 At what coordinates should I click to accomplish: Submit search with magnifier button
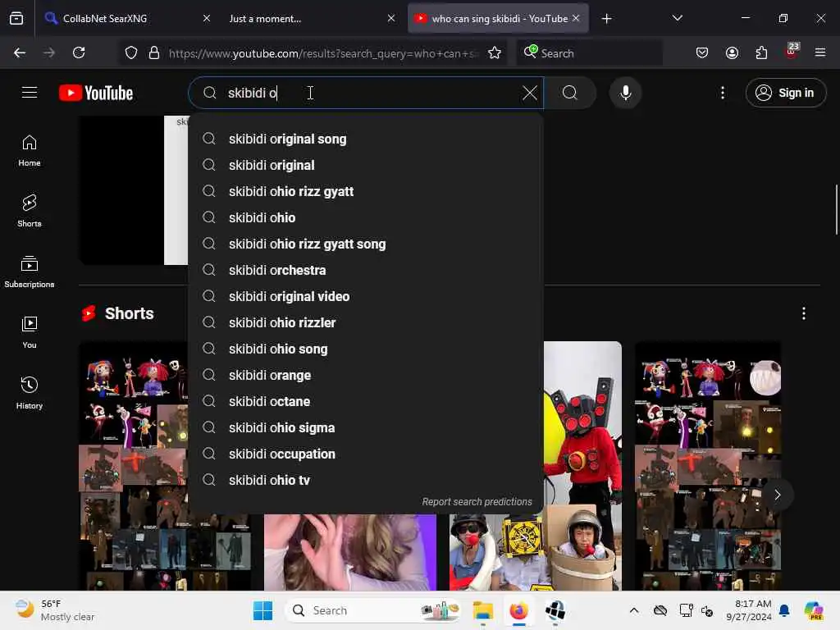tap(570, 93)
